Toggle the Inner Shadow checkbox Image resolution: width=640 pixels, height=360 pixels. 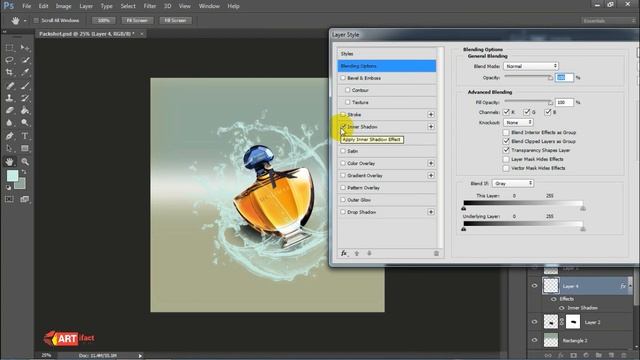coord(343,127)
